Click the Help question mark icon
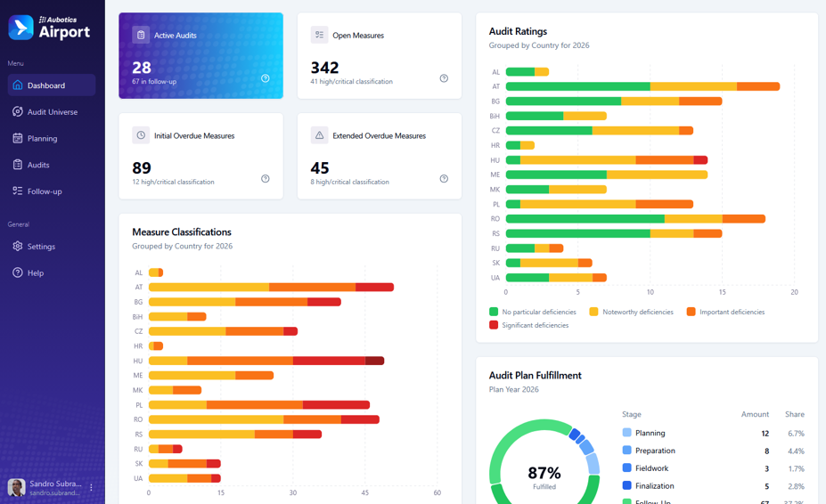 (18, 272)
